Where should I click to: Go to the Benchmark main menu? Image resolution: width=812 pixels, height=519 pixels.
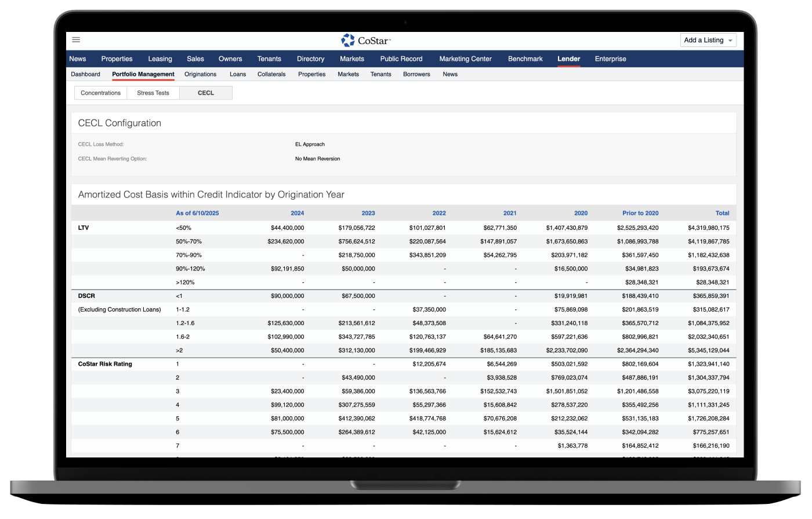tap(525, 59)
